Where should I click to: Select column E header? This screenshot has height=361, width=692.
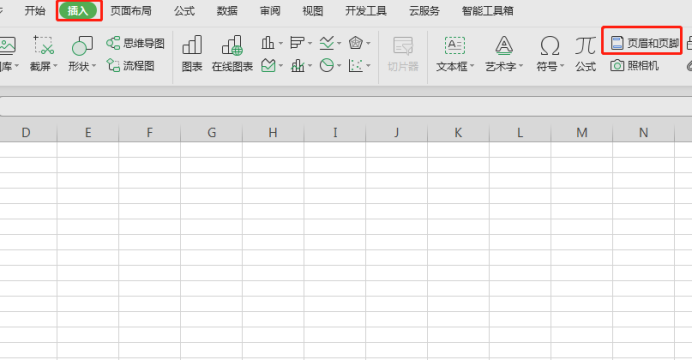tap(88, 132)
